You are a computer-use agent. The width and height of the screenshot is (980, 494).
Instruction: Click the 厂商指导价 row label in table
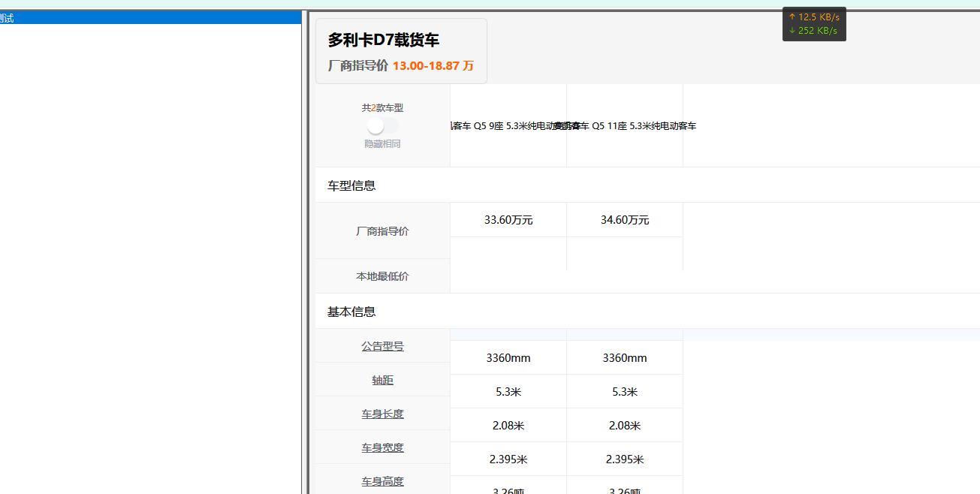(382, 231)
